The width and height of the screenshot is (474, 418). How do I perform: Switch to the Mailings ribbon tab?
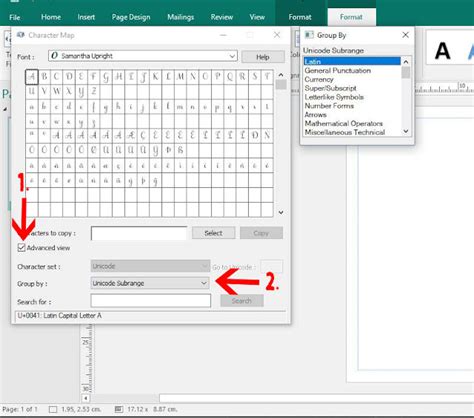pos(180,17)
